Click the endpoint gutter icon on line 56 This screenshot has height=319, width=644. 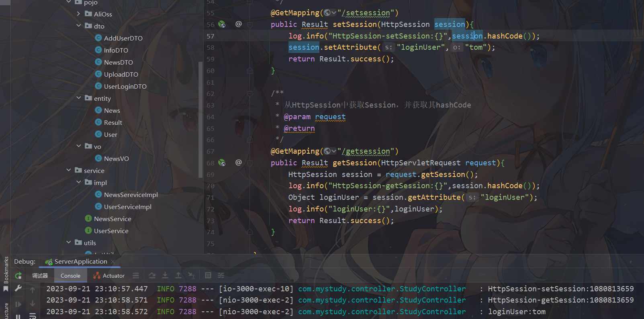pos(222,24)
